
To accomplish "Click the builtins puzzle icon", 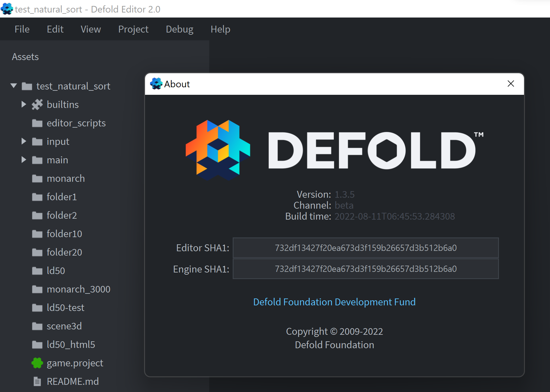I will click(37, 104).
